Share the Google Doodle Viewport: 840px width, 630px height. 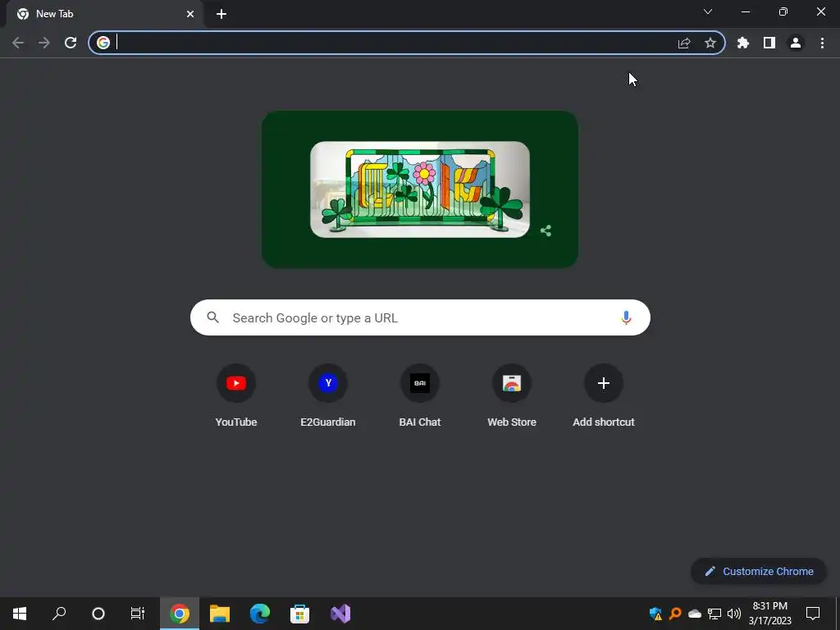[546, 231]
